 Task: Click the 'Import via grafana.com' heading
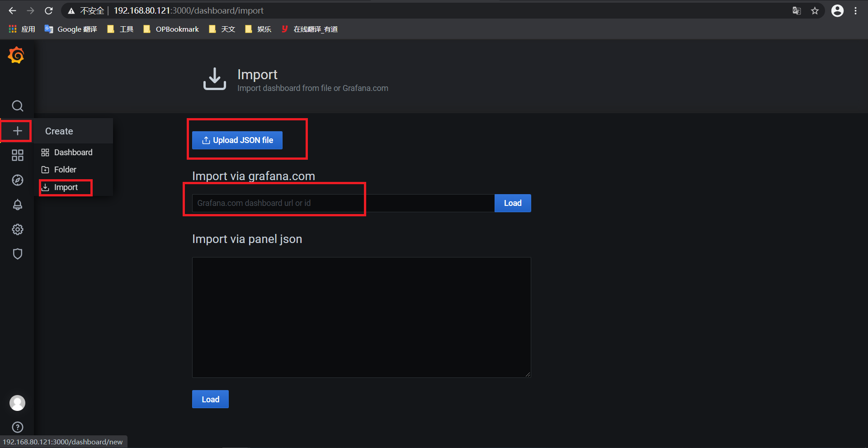click(253, 176)
